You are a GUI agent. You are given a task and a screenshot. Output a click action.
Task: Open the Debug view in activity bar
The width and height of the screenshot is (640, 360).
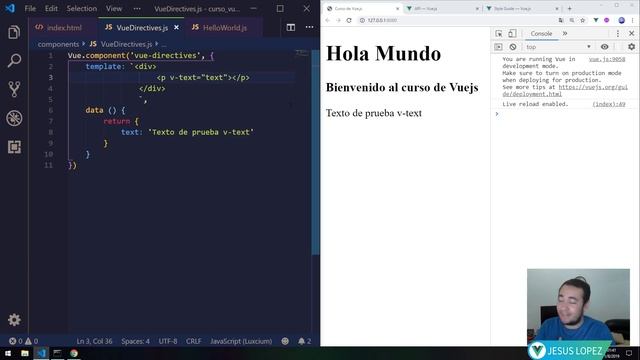pyautogui.click(x=14, y=118)
